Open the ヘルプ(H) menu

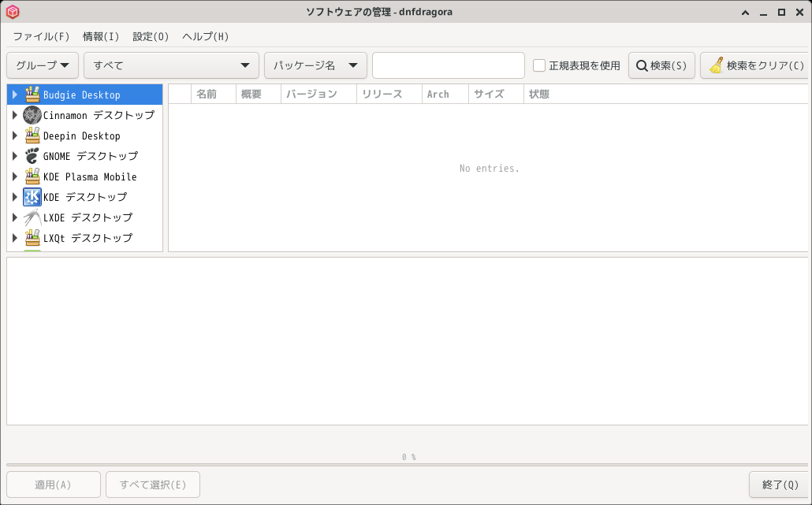206,36
